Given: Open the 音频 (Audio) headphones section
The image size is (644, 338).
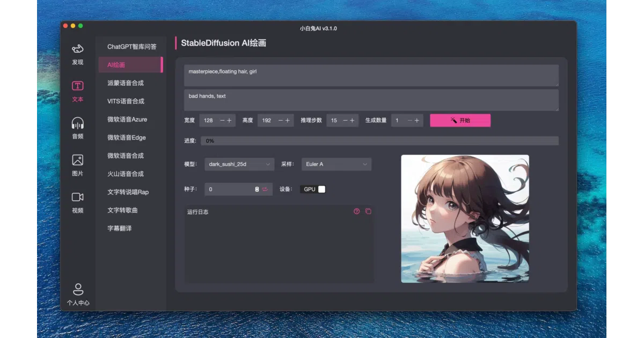Looking at the screenshot, I should click(78, 129).
